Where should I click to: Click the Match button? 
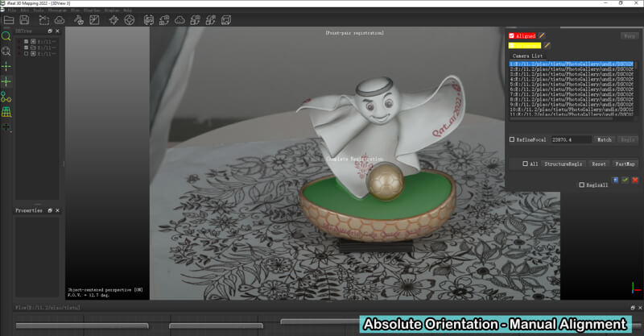click(605, 140)
